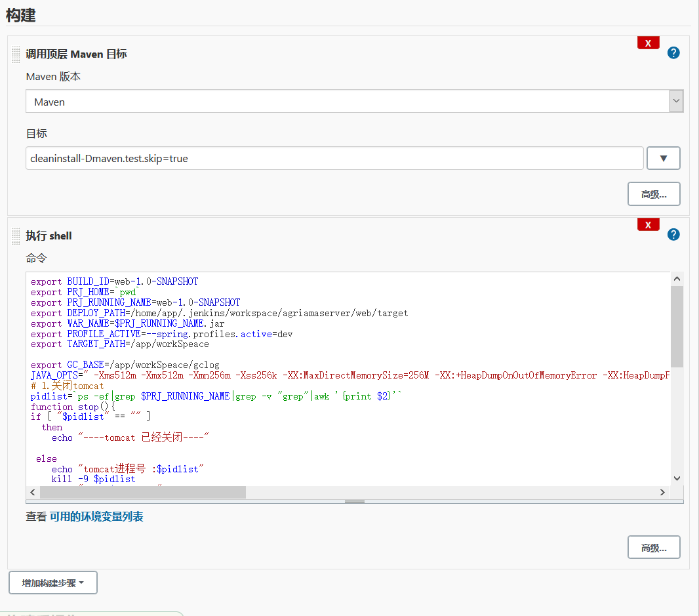
Task: Click shell editor scroll down arrow
Action: pos(677,479)
